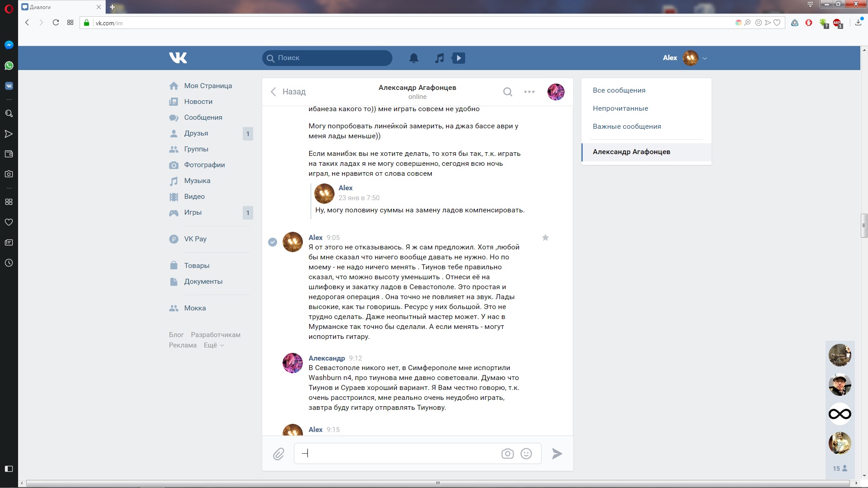The width and height of the screenshot is (868, 488).
Task: Click the message text input field
Action: 398,454
